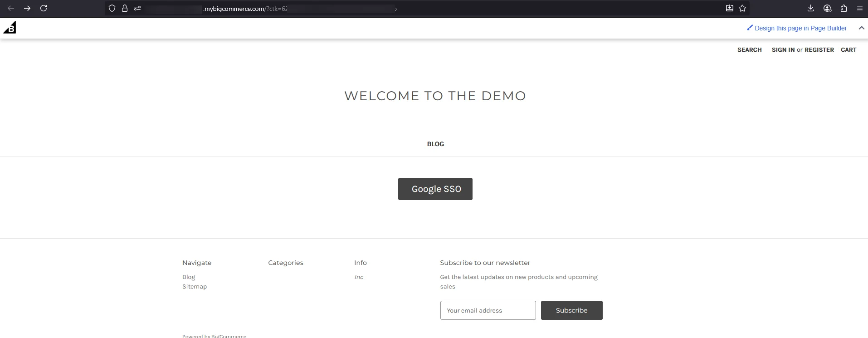The height and width of the screenshot is (338, 868).
Task: Open the Sitemap footer link
Action: [195, 286]
